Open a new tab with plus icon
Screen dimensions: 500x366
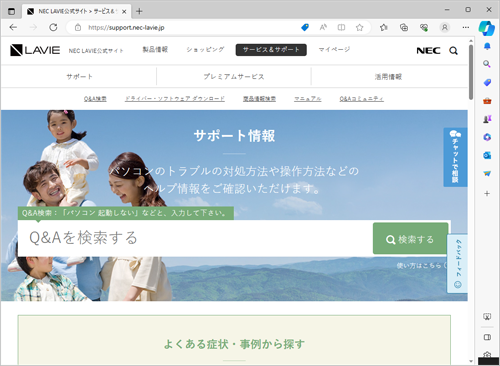tap(139, 11)
